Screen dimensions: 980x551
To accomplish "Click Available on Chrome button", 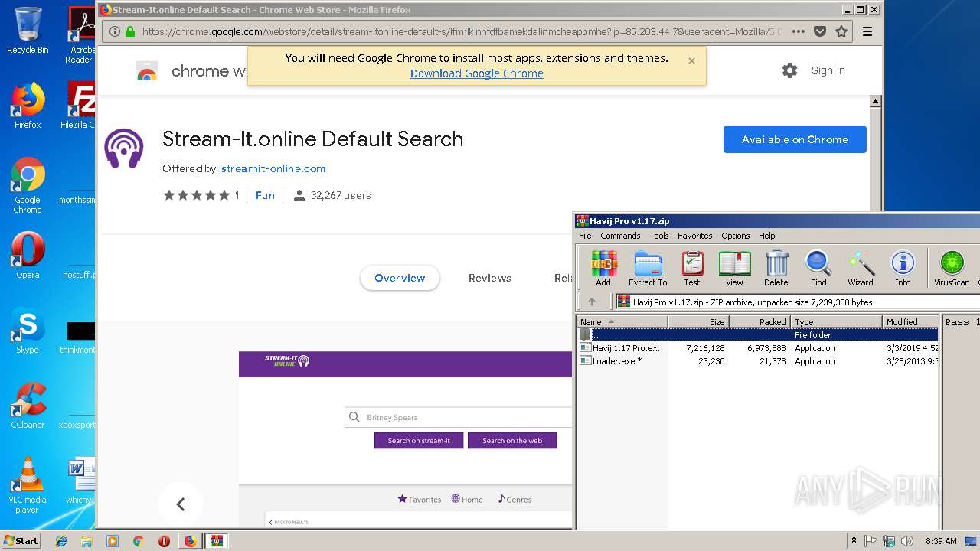I will [x=795, y=139].
